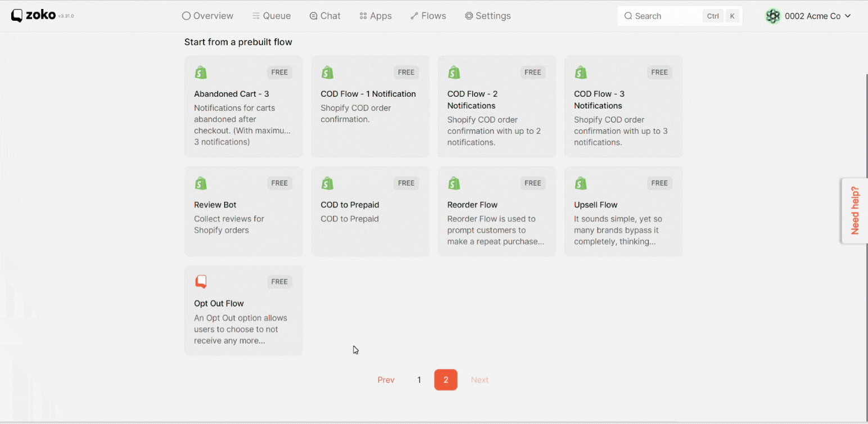The width and height of the screenshot is (868, 424).
Task: Select the COD Flow - 1 Notification title
Action: pos(368,94)
